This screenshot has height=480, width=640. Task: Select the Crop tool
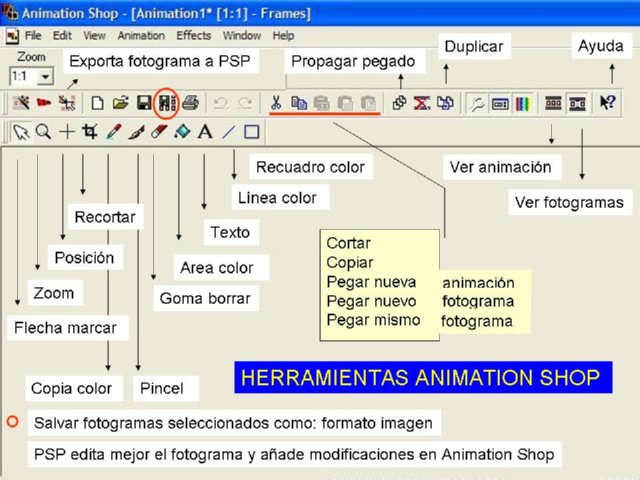90,132
